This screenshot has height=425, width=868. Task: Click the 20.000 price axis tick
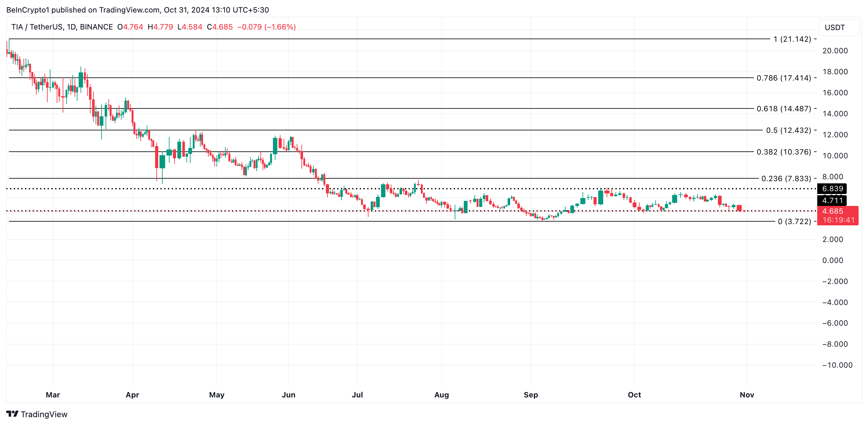835,51
